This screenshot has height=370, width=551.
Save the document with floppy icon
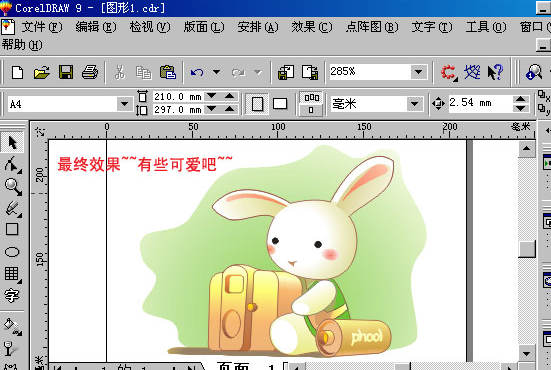pyautogui.click(x=66, y=73)
